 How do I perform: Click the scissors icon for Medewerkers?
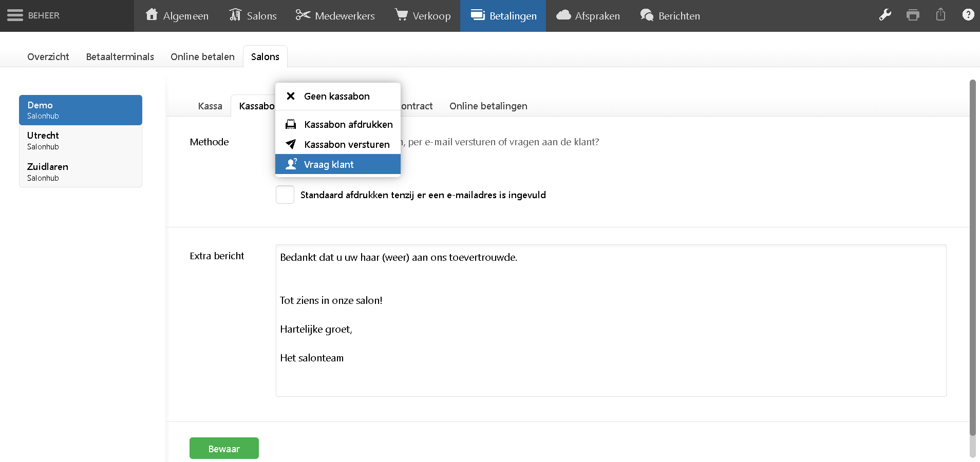point(303,15)
